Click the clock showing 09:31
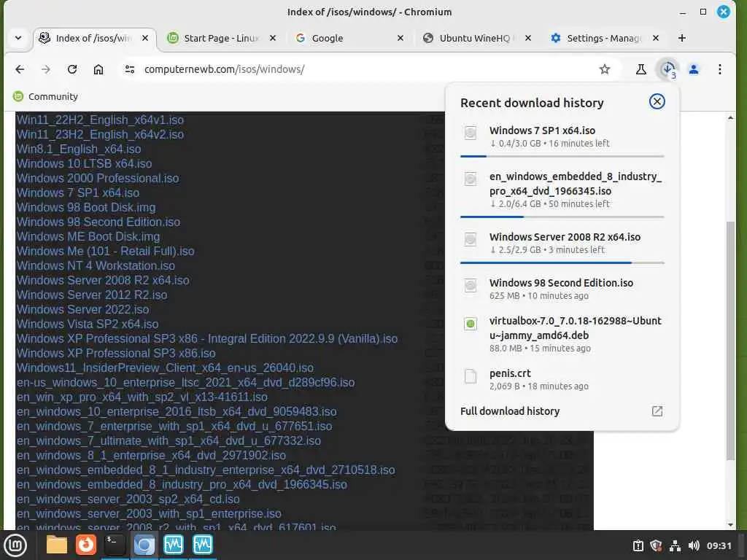 click(x=719, y=545)
